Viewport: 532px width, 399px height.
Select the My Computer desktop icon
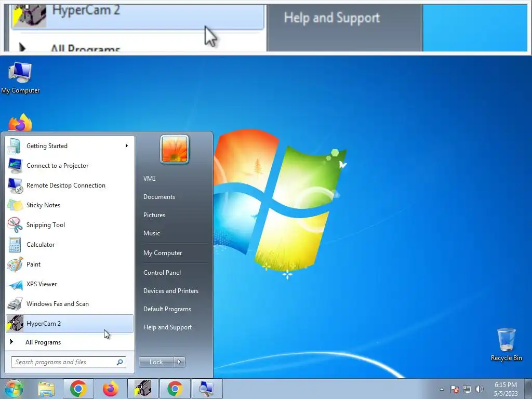[x=20, y=78]
